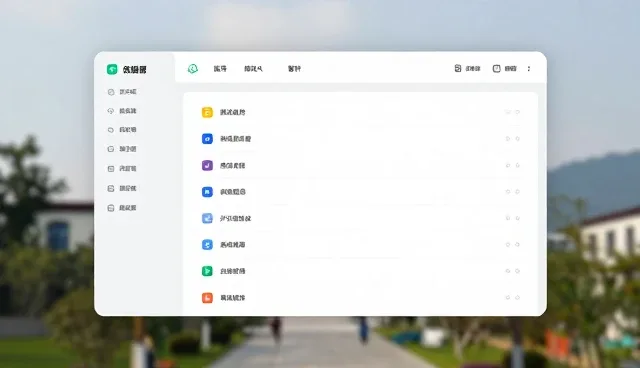Click the yellow icon in the first list row
Screen dimensions: 640x368
[x=207, y=112]
